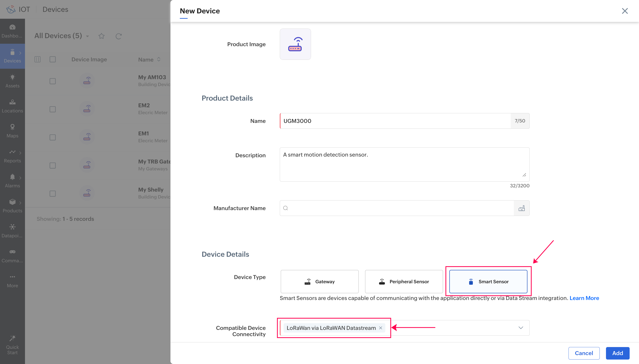
Task: Mark All Devices view as favorite star
Action: [x=101, y=36]
